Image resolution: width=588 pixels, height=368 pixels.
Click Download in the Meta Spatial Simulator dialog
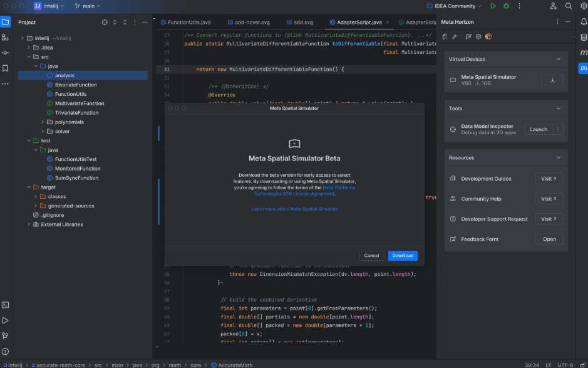pos(401,255)
